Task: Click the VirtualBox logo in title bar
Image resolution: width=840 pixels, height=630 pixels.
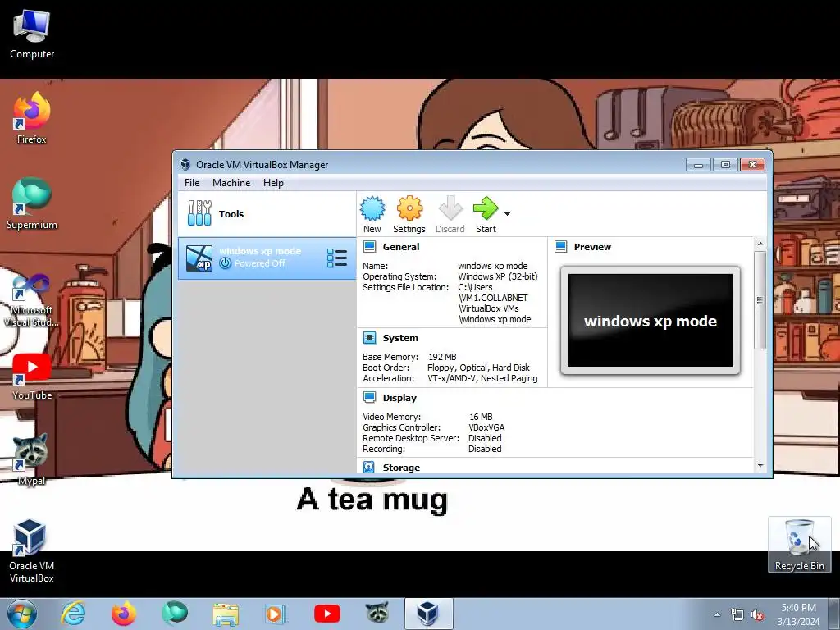Action: [x=185, y=164]
